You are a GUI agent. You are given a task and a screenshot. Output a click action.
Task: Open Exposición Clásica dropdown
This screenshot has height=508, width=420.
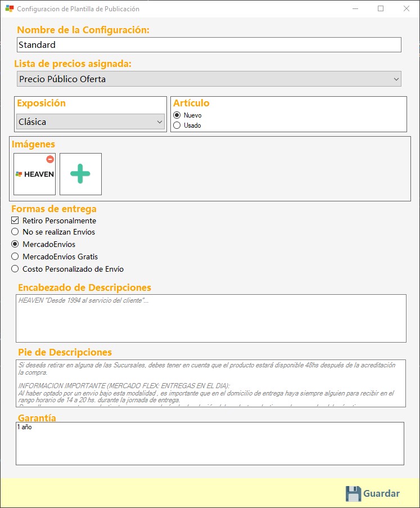[91, 122]
